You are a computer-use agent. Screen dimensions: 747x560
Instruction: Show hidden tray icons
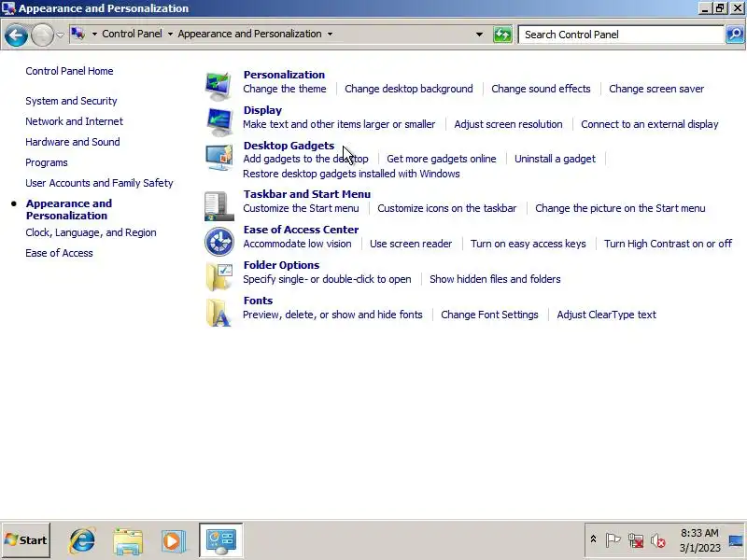(x=593, y=539)
